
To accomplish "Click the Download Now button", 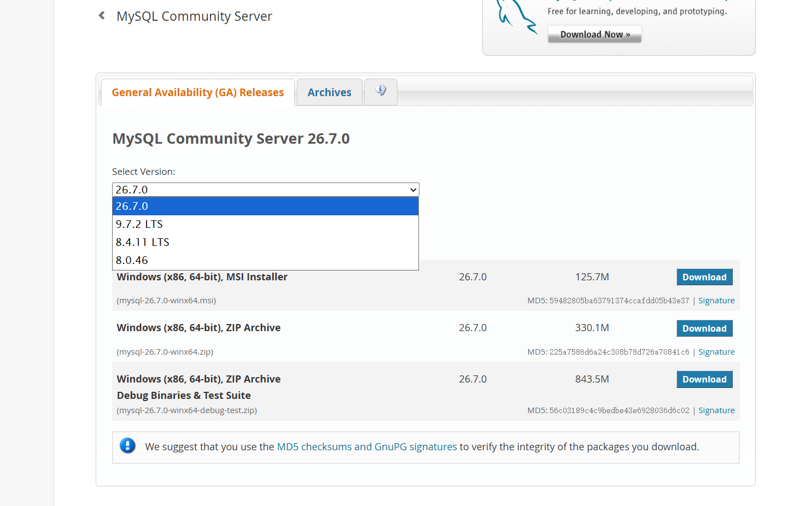I will (595, 34).
